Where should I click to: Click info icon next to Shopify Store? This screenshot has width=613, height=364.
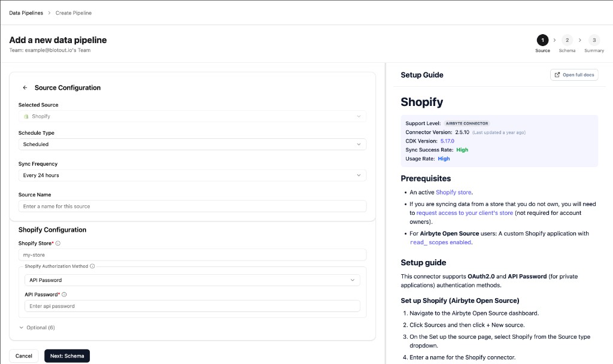click(58, 243)
